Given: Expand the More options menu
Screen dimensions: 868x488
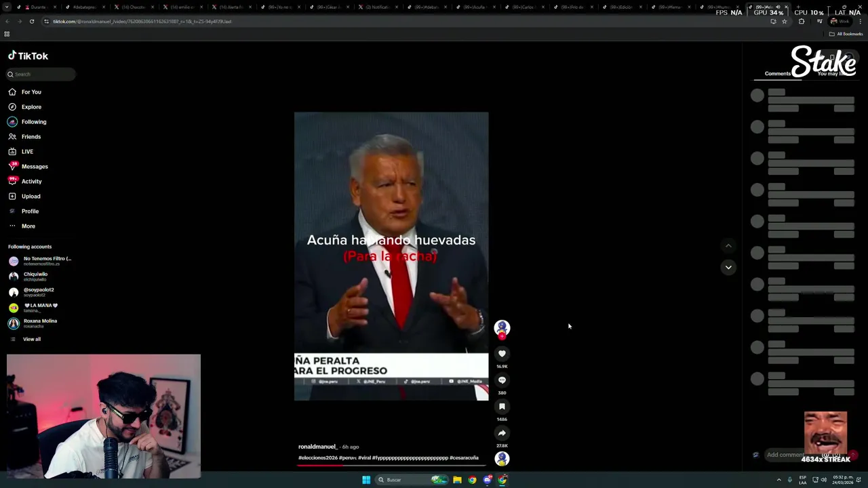Looking at the screenshot, I should (x=28, y=226).
